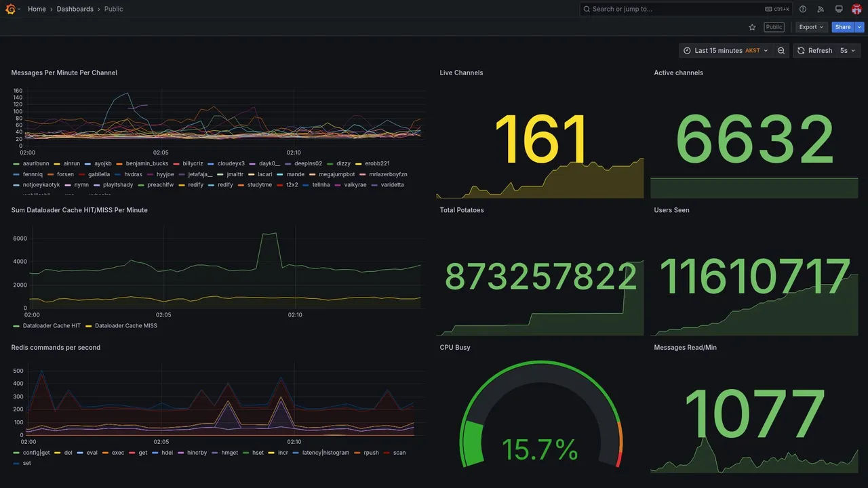Click the benjamin_bucks orange color swatch

pyautogui.click(x=119, y=163)
